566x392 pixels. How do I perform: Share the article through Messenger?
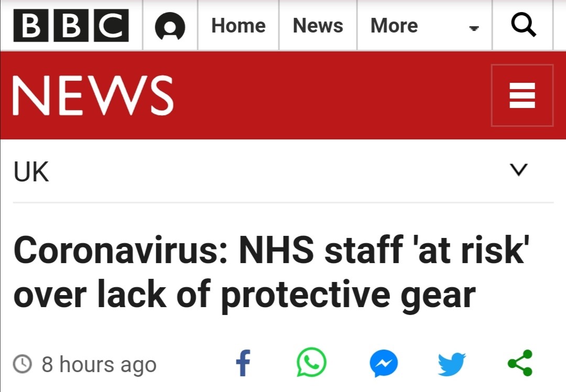[x=384, y=364]
